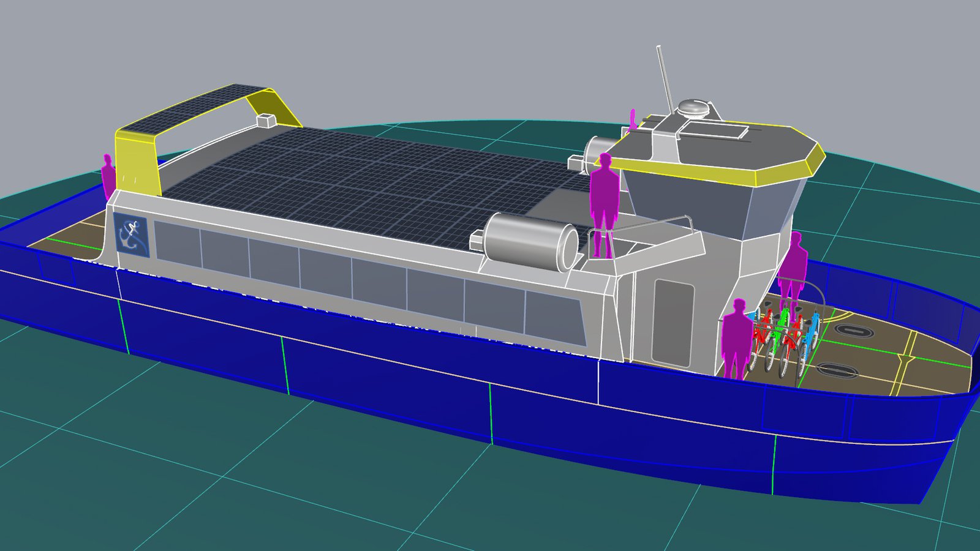The height and width of the screenshot is (551, 980).
Task: Select the anchor logo emblem on cabin side
Action: click(131, 234)
